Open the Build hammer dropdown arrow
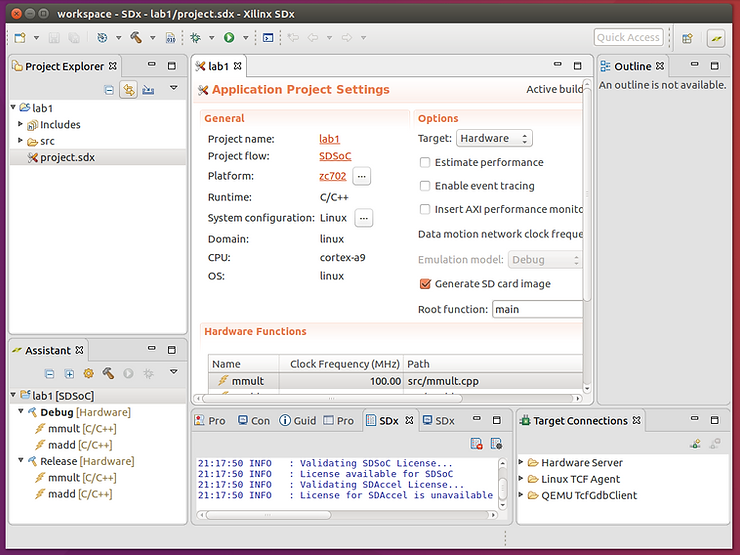The height and width of the screenshot is (555, 740). 152,38
